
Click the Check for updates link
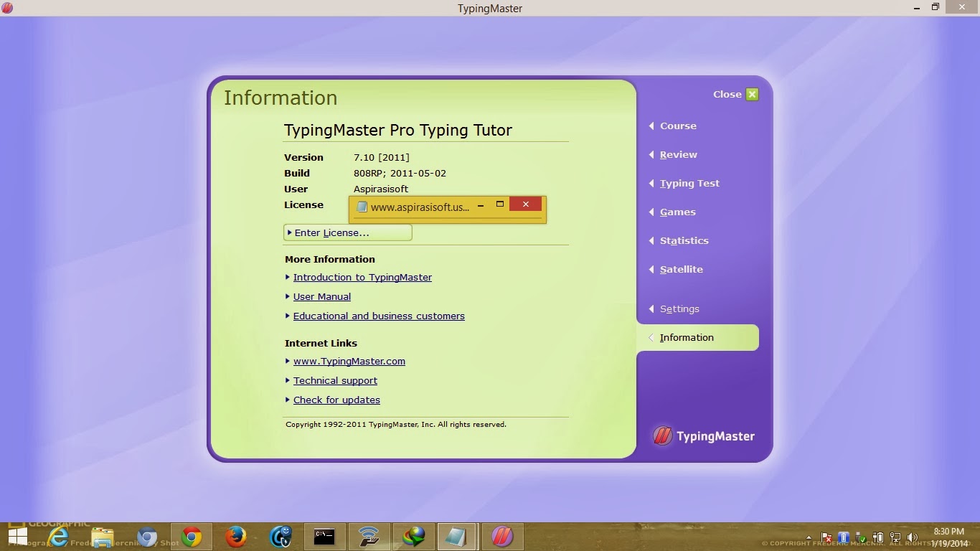tap(336, 400)
